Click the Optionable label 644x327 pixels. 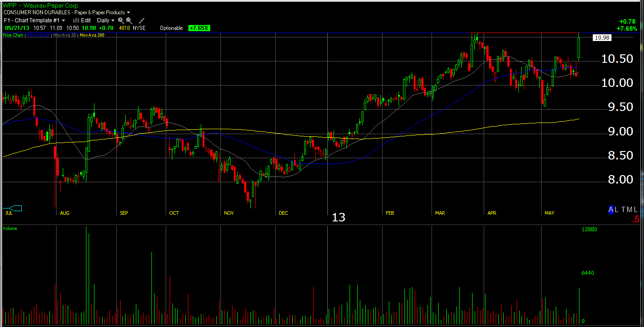pos(171,28)
